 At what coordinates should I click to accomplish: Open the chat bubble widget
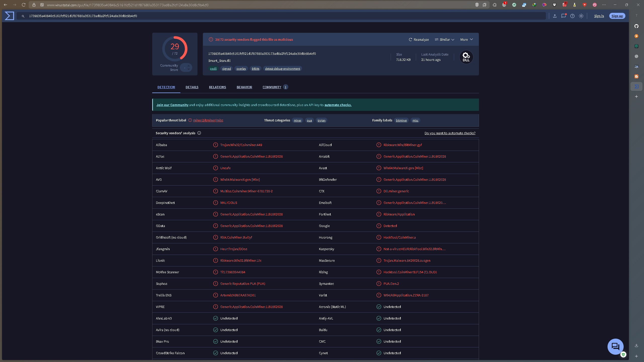point(615,346)
